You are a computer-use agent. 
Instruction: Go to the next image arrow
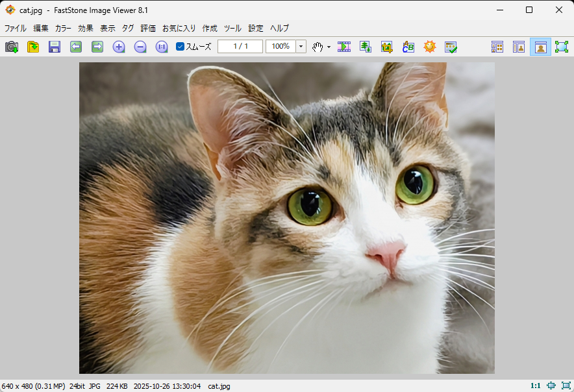point(97,47)
